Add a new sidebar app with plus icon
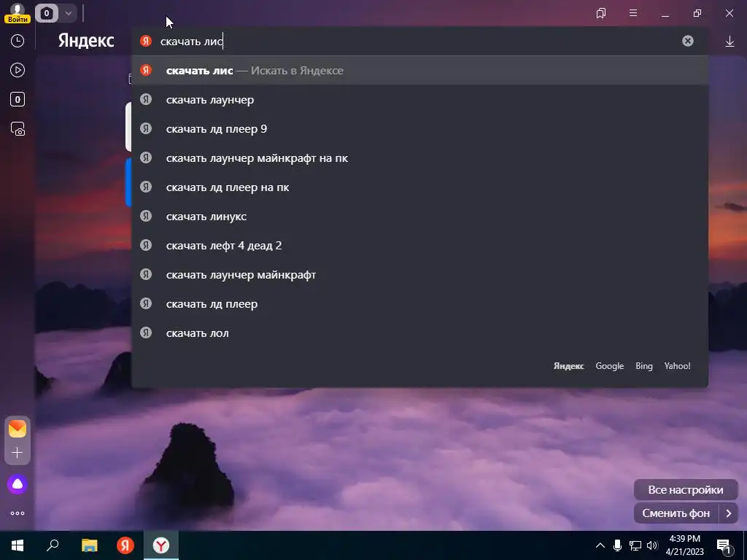 (x=18, y=452)
